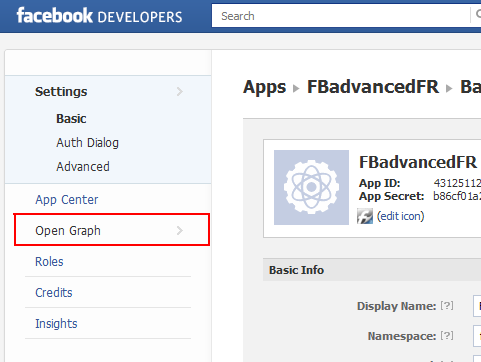Click the Namespace input field
This screenshot has height=362, width=481.
coord(477,336)
